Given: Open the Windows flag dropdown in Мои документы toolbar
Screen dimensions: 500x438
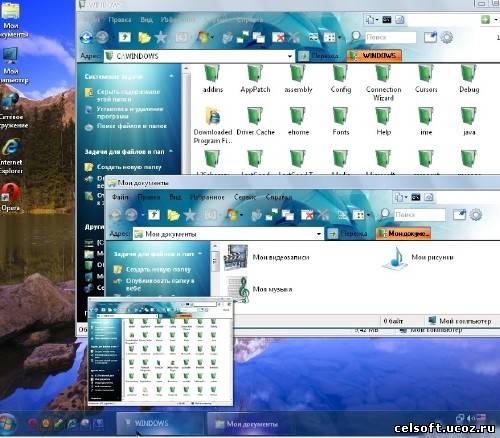Looking at the screenshot, I should pos(241,215).
